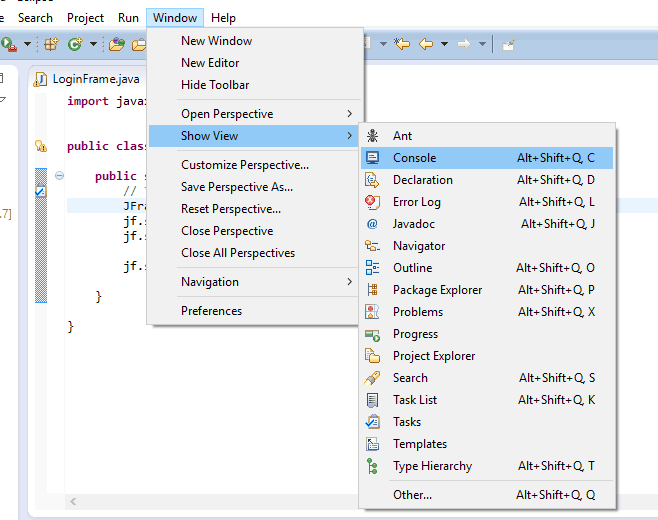The image size is (658, 520).
Task: Choose Other... in the Show View submenu
Action: 487,495
